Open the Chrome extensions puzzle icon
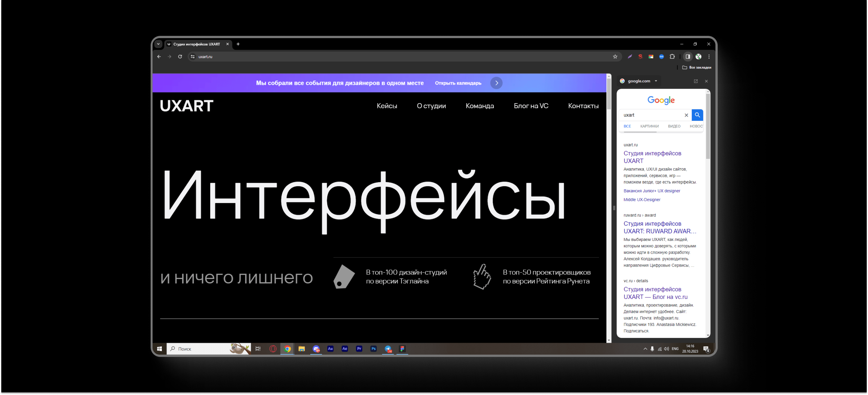Viewport: 868px width, 395px height. [672, 57]
